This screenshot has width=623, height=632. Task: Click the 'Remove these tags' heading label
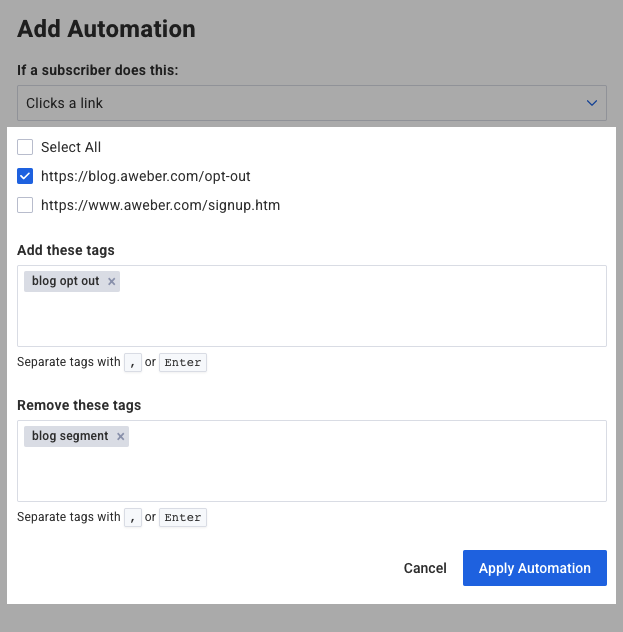click(x=79, y=405)
